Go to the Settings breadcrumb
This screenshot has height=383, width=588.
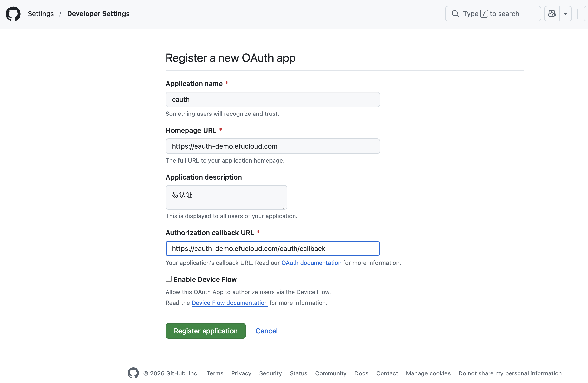pos(41,14)
